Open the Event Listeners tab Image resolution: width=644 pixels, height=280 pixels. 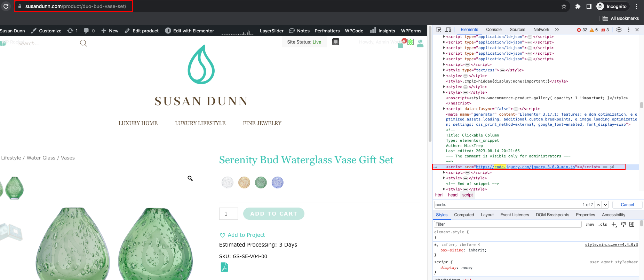pos(515,215)
